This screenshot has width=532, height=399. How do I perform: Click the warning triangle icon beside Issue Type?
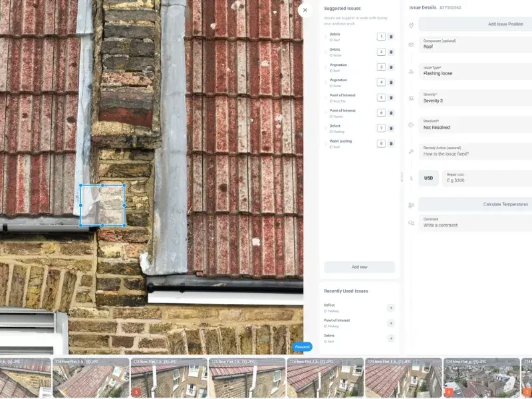pyautogui.click(x=411, y=72)
